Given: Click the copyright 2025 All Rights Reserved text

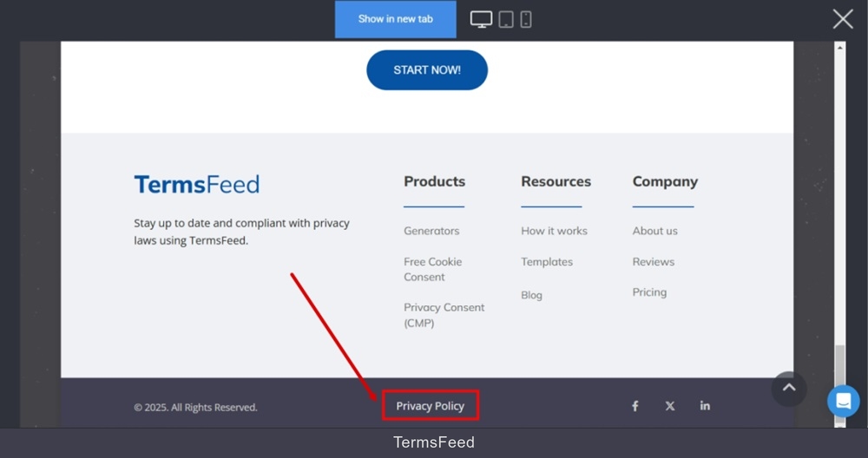Looking at the screenshot, I should pyautogui.click(x=195, y=408).
